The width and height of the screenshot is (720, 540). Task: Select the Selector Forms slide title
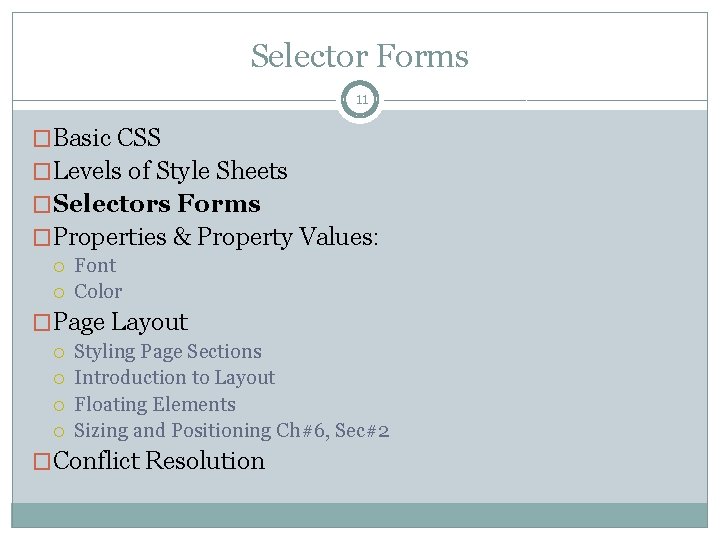point(360,56)
